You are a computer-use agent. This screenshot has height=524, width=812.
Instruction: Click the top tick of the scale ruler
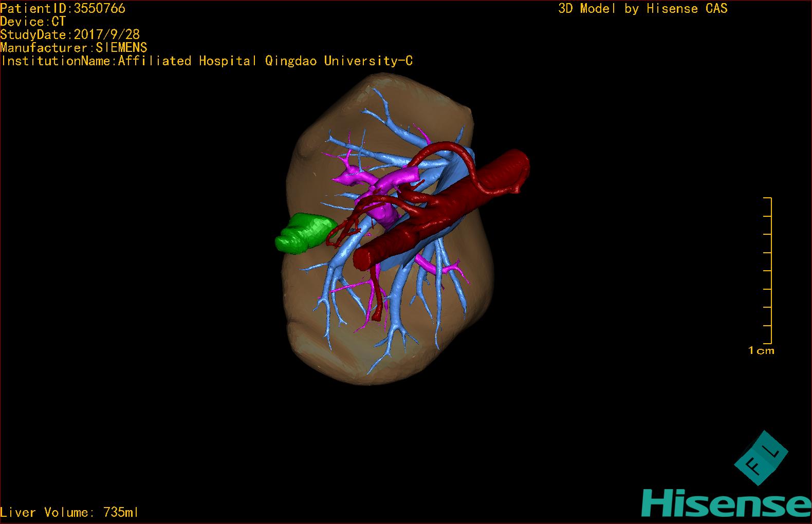[767, 198]
